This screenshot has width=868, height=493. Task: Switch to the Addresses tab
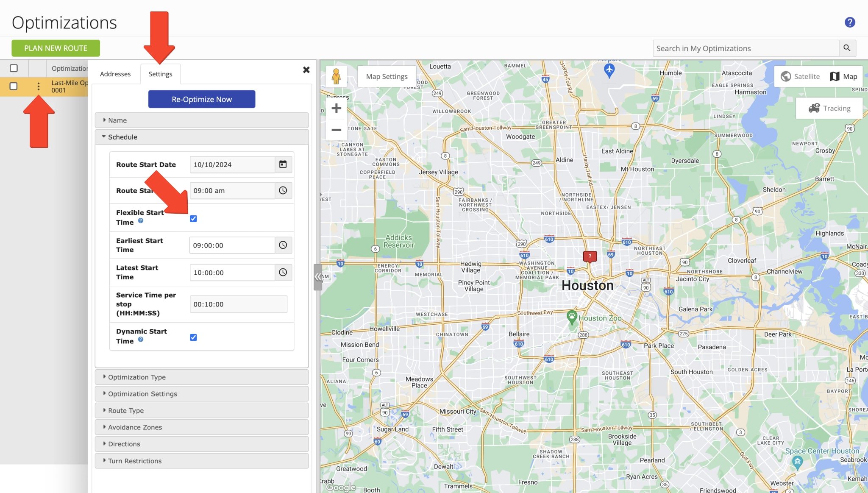(x=115, y=73)
